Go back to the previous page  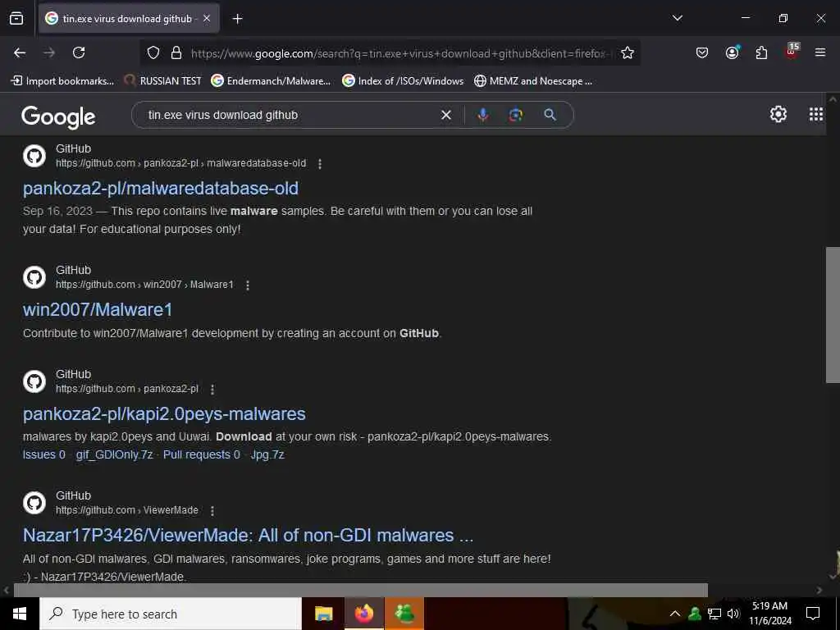click(20, 52)
